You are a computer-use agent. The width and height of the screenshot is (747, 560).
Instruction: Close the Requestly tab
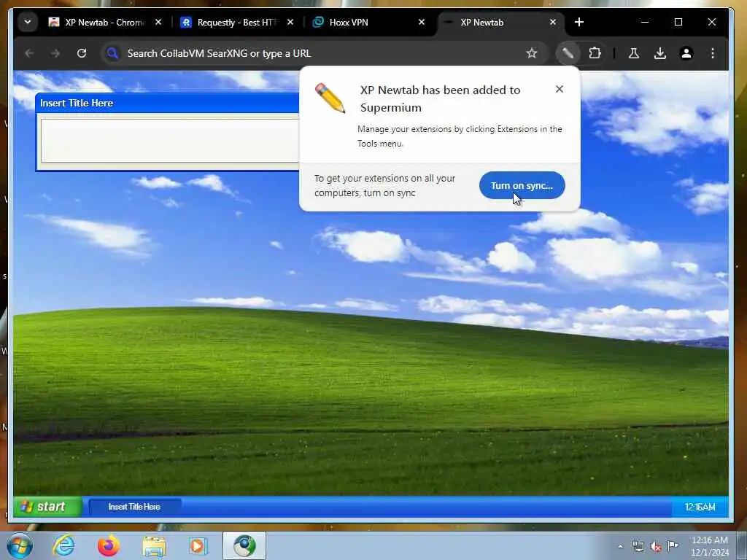[x=290, y=22]
